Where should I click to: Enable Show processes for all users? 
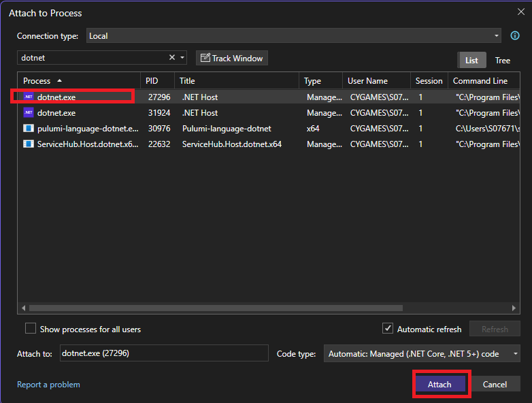coord(31,329)
